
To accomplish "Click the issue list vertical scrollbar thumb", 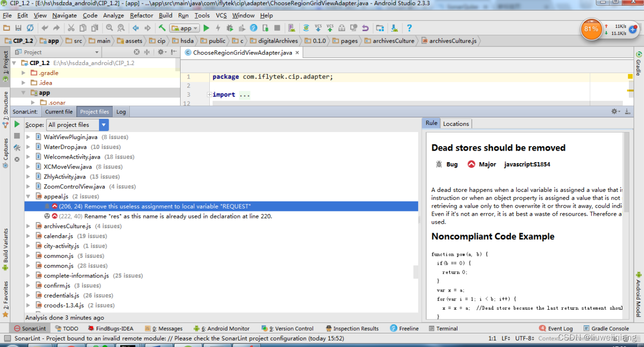I will [x=416, y=272].
